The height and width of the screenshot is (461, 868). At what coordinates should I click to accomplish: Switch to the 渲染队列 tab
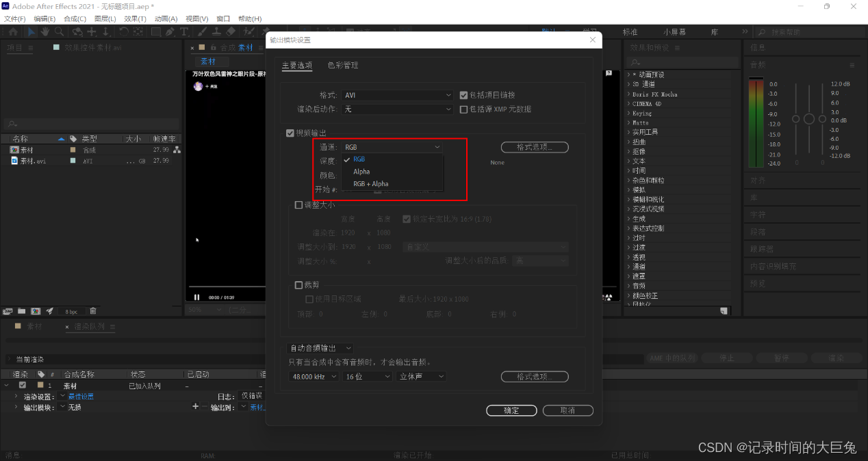[x=90, y=327]
